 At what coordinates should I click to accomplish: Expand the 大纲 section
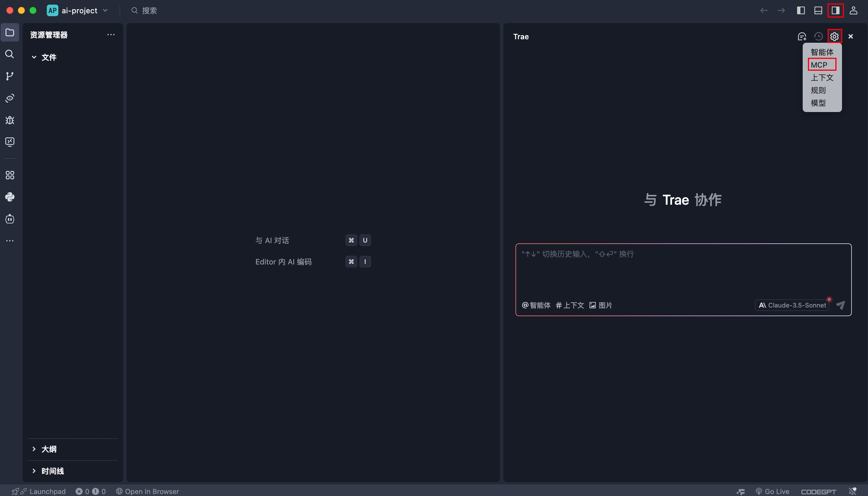click(x=49, y=449)
